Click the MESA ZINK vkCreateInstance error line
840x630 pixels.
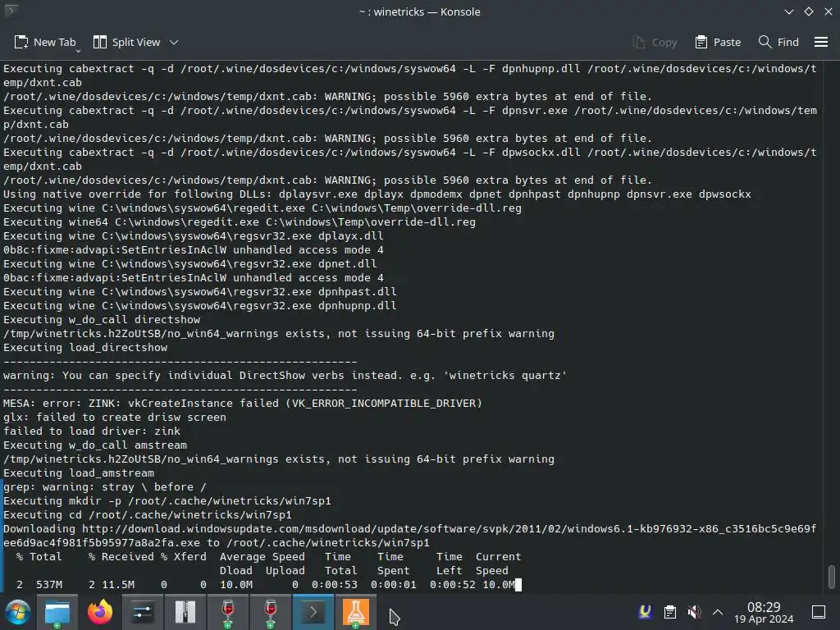243,404
